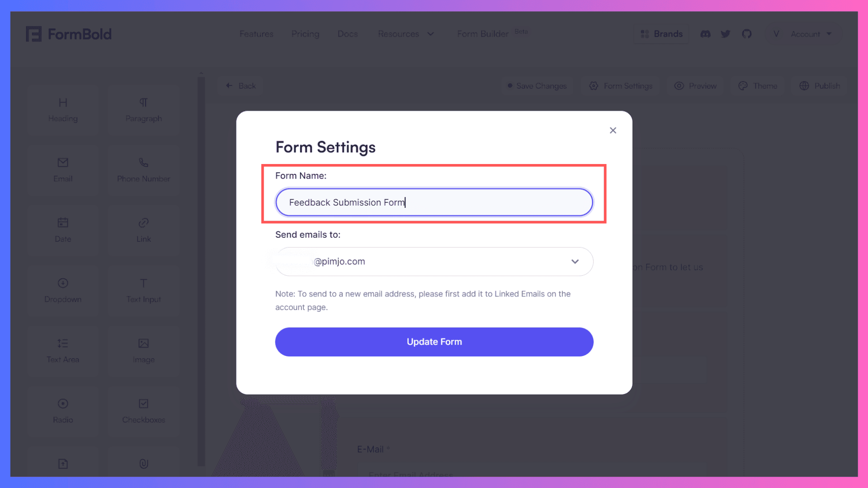Click Update Form button
Viewport: 868px width, 488px height.
coord(434,342)
